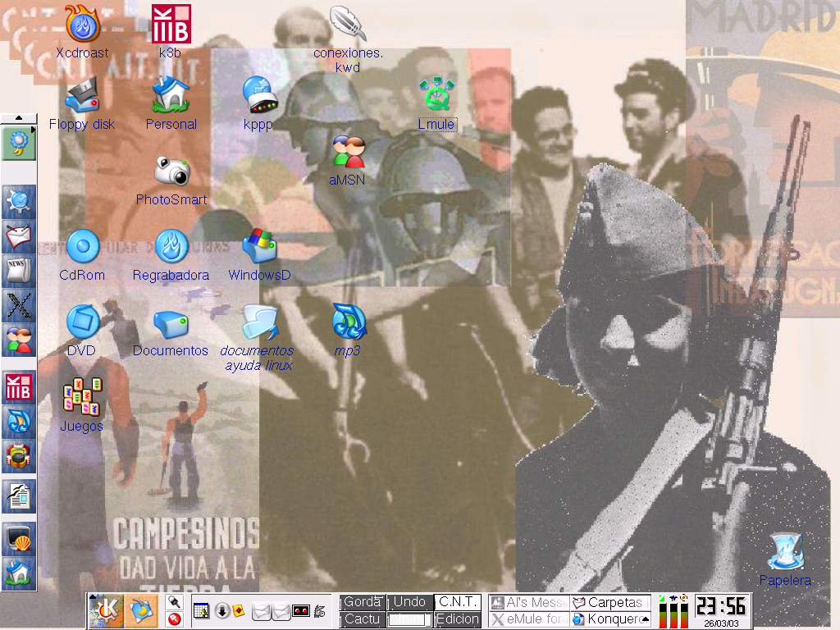The image size is (840, 630).
Task: Switch to the Cactu virtual desktop
Action: pyautogui.click(x=363, y=619)
